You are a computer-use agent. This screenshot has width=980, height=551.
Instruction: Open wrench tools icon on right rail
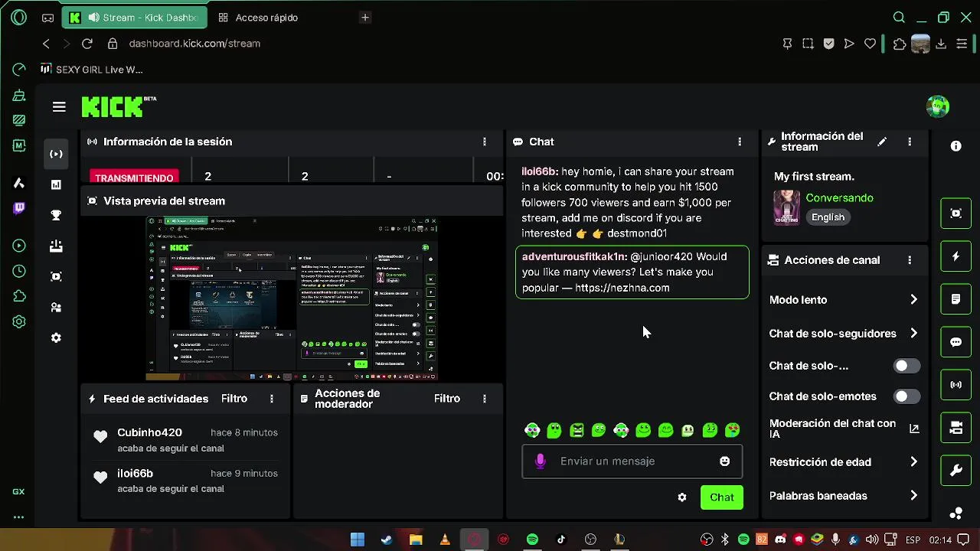pos(955,471)
